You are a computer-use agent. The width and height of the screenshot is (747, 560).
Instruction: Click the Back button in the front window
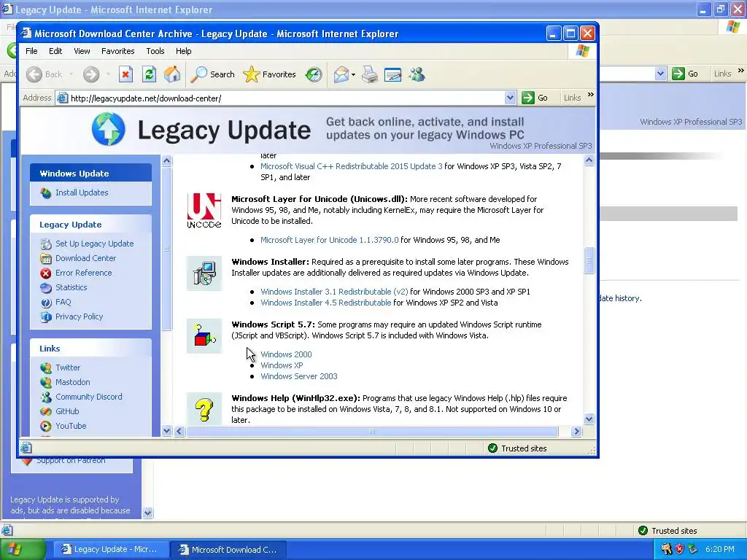[44, 74]
